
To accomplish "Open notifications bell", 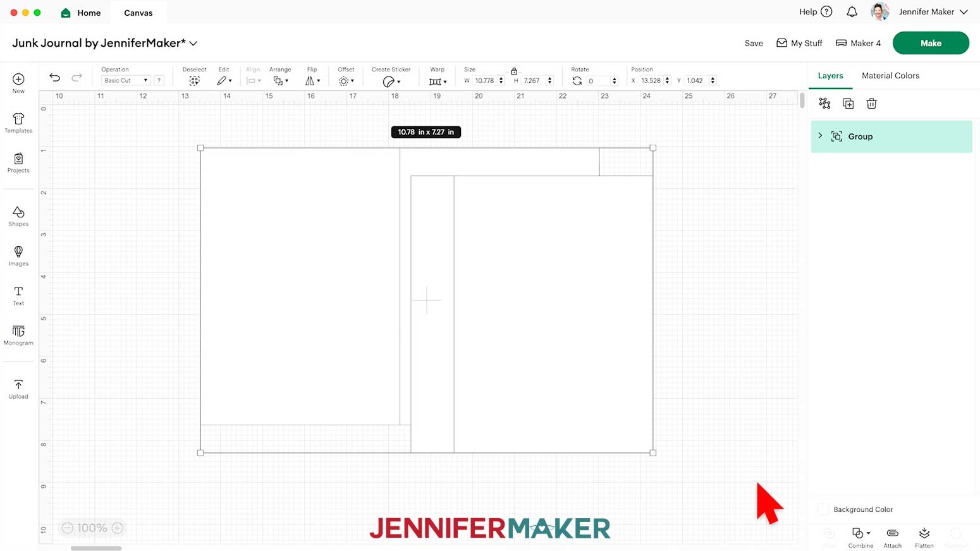I will [852, 12].
